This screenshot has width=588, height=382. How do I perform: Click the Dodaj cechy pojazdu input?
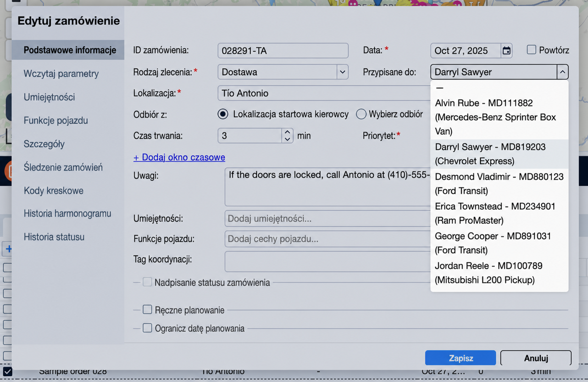tap(327, 239)
